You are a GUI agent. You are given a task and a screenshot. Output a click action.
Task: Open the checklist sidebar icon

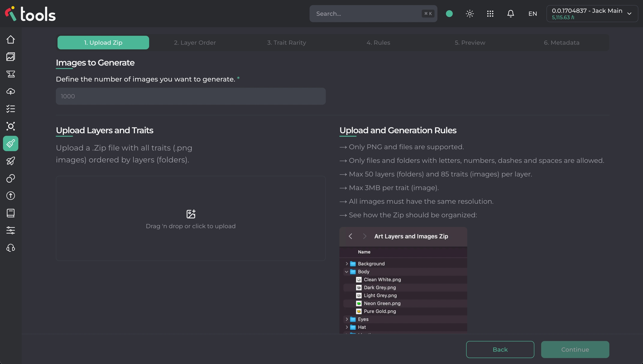11,109
